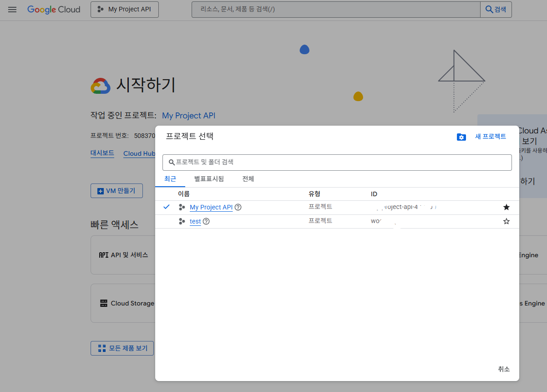Focus the project and folder search field
The height and width of the screenshot is (392, 547).
tap(337, 162)
